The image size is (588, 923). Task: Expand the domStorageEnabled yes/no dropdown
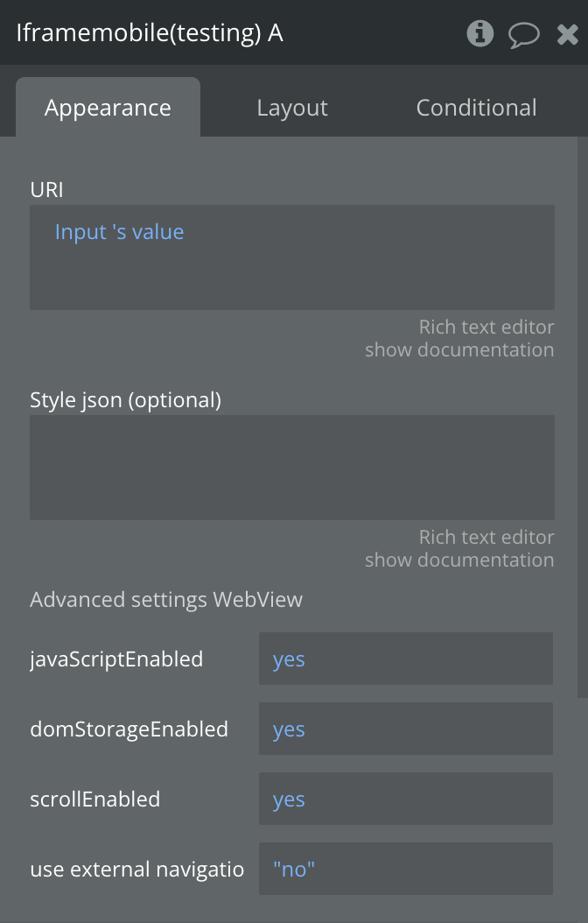pyautogui.click(x=405, y=729)
